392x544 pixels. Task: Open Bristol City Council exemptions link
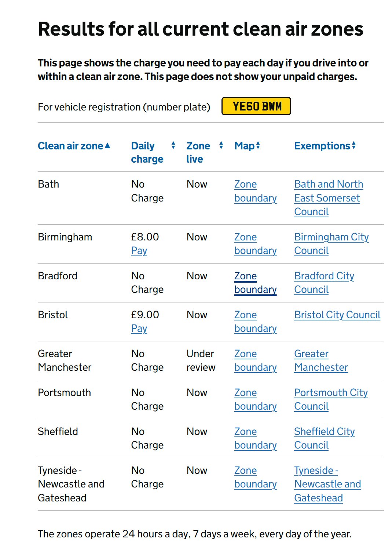pyautogui.click(x=337, y=315)
